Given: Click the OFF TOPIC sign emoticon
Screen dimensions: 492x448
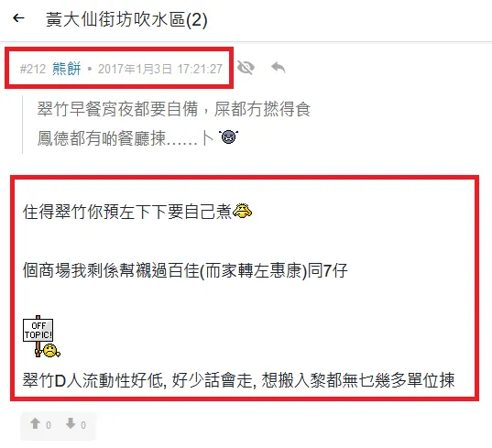Looking at the screenshot, I should tap(41, 336).
